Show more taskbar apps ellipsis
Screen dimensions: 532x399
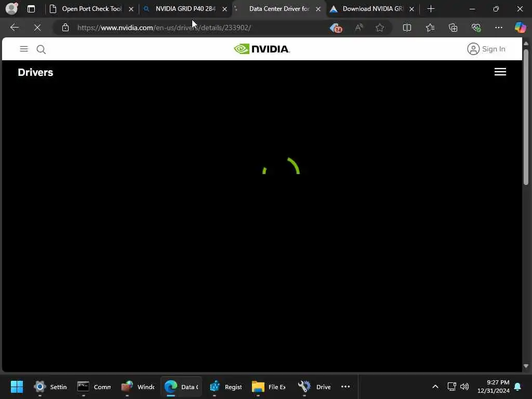pos(345,387)
